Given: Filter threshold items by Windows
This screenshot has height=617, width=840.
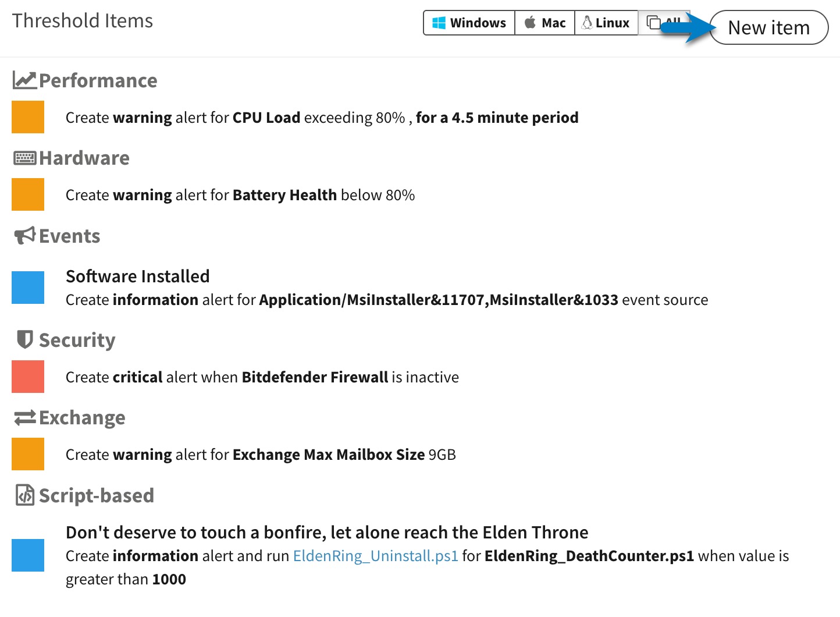Looking at the screenshot, I should click(469, 23).
